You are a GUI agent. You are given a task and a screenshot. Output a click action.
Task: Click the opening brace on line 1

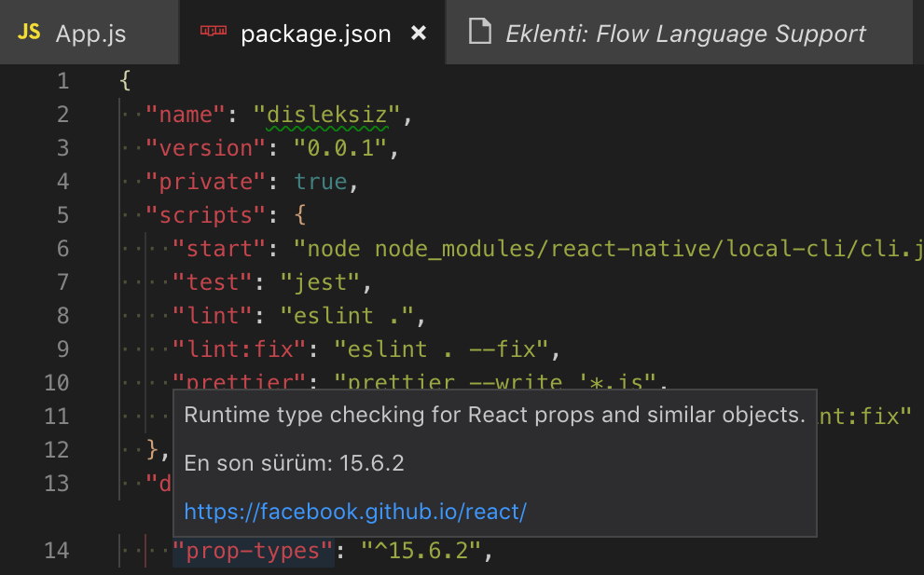pos(125,81)
